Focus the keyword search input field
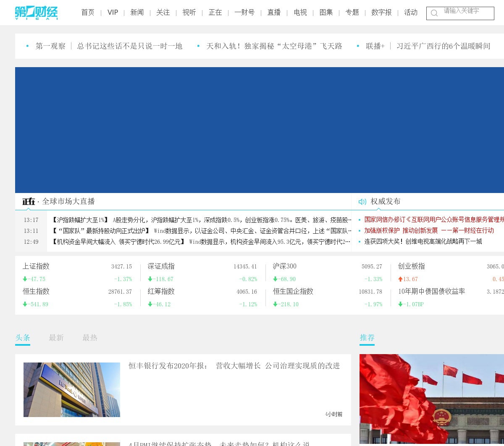The width and height of the screenshot is (504, 446). [460, 13]
